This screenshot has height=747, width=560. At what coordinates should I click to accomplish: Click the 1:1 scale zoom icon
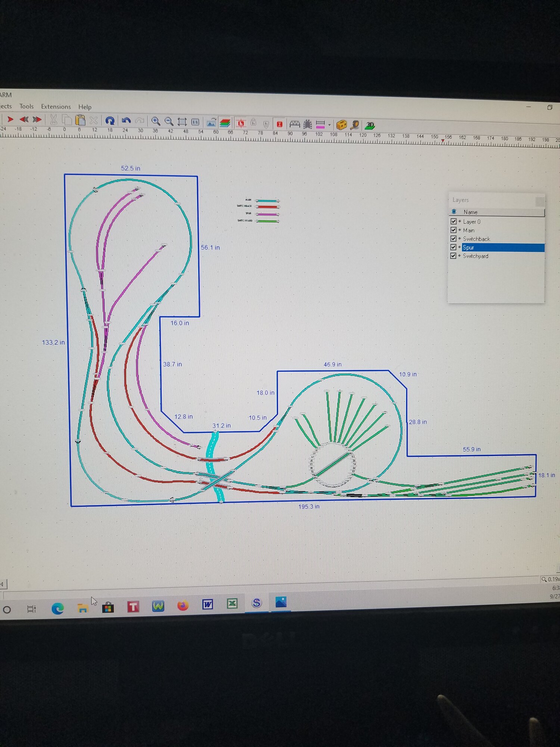[x=195, y=122]
